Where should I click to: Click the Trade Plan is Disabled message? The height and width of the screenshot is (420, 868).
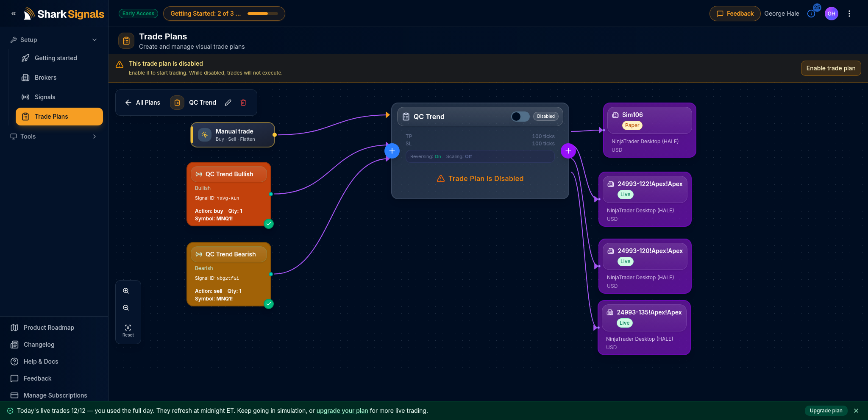coord(480,179)
